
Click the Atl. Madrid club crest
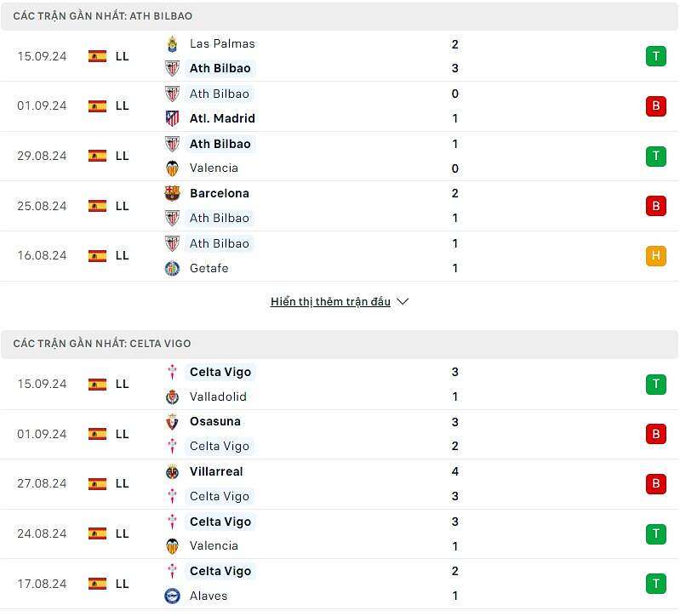tap(172, 118)
